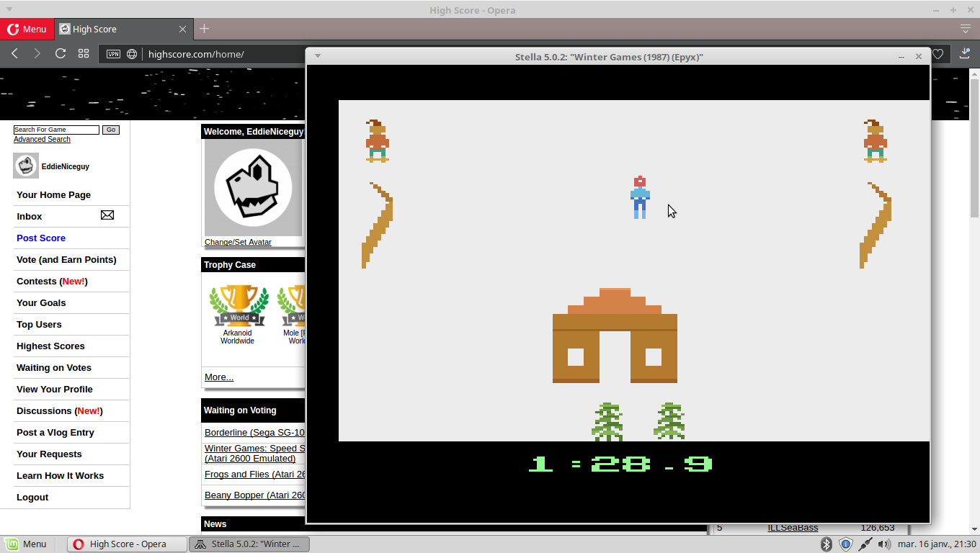Switch to Stella taskbar item
The width and height of the screenshot is (980, 553).
pyautogui.click(x=249, y=544)
